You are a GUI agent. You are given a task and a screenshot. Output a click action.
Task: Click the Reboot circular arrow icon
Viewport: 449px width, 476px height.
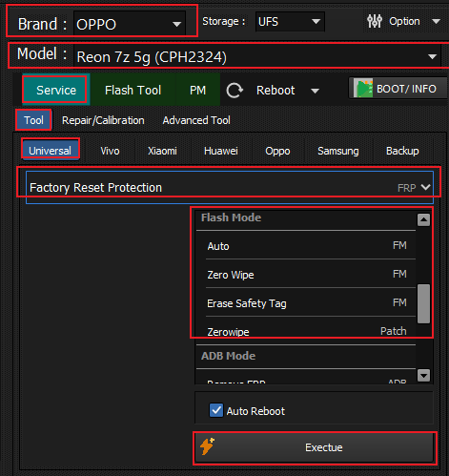coord(235,91)
